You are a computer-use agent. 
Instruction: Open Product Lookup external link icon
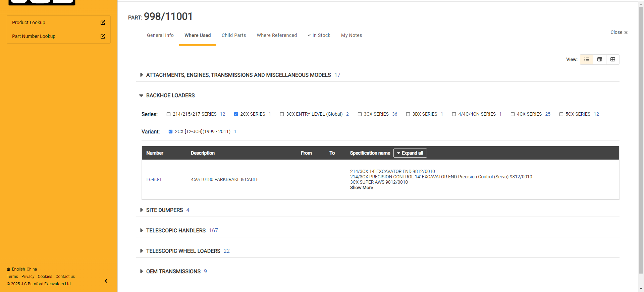click(103, 22)
